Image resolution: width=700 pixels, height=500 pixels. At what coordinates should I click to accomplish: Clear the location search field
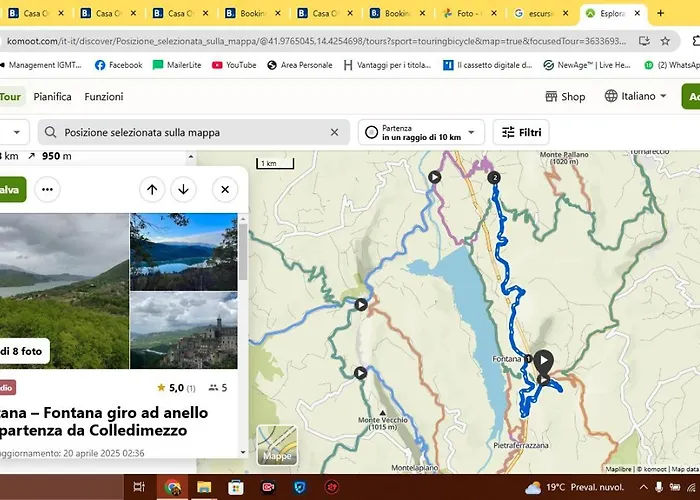pos(335,132)
